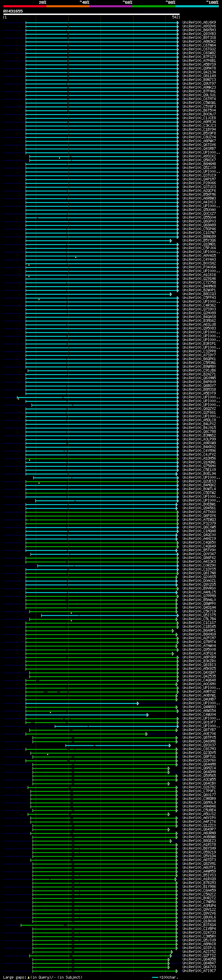Open hit UniRef100_A9SDV6

(x=199, y=26)
